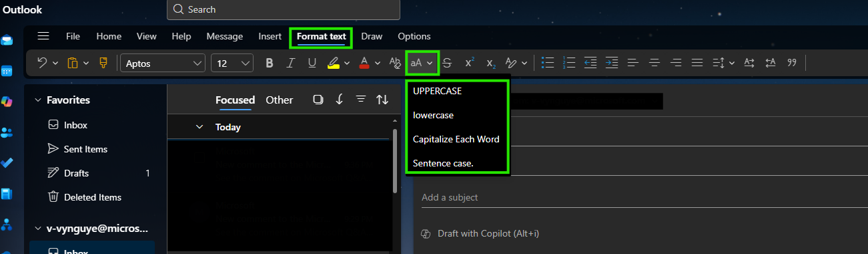Image resolution: width=868 pixels, height=254 pixels.
Task: Click the Line spacing icon
Action: (x=719, y=63)
